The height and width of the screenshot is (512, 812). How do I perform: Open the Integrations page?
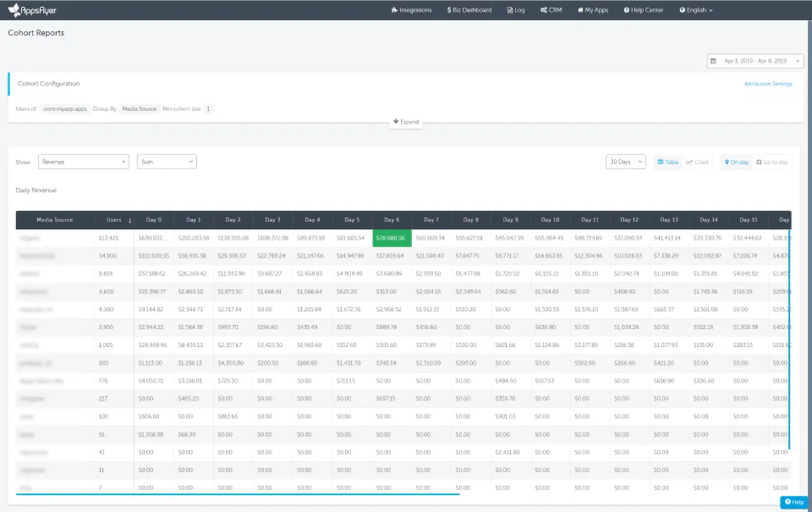pos(411,10)
